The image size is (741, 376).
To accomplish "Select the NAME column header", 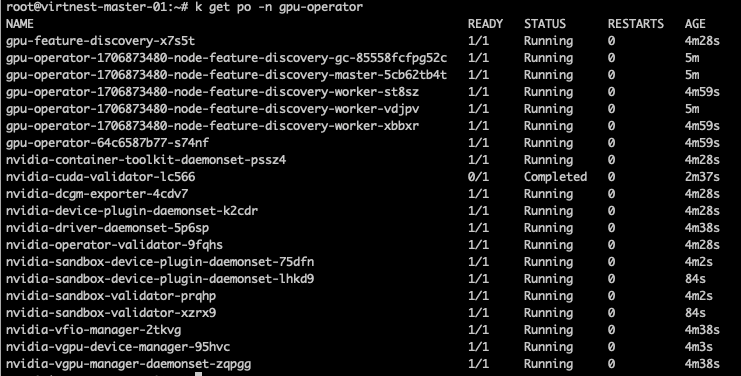I will [x=20, y=24].
